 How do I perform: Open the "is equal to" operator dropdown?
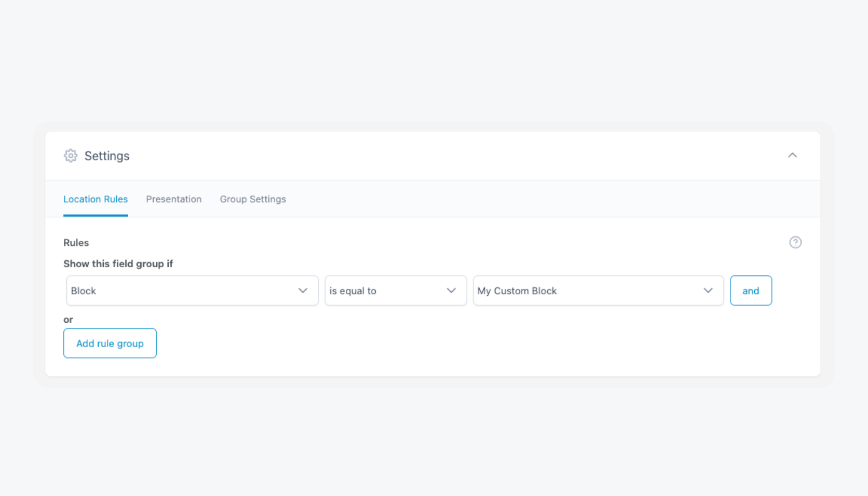click(x=396, y=291)
